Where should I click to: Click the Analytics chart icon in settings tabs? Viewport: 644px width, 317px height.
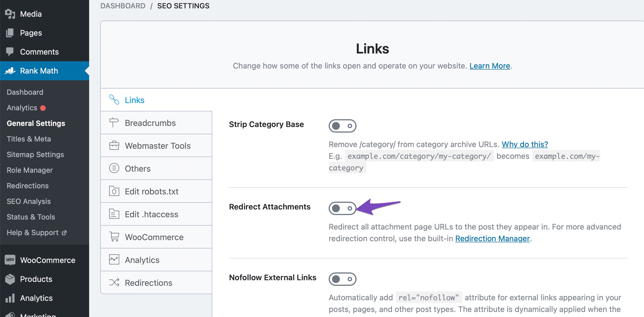tap(114, 260)
